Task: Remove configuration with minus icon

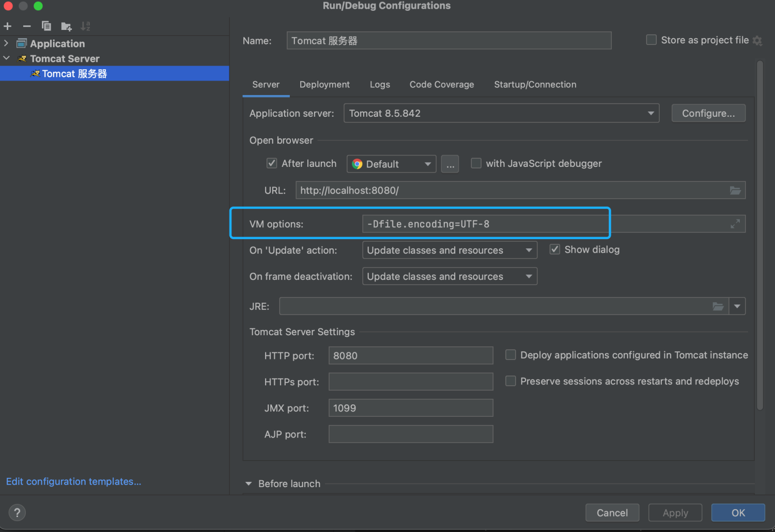Action: (27, 26)
